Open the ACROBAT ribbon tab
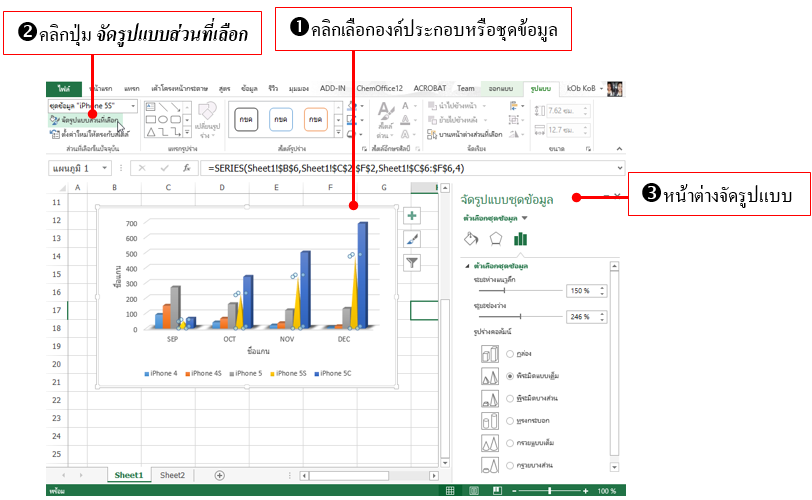 431,88
